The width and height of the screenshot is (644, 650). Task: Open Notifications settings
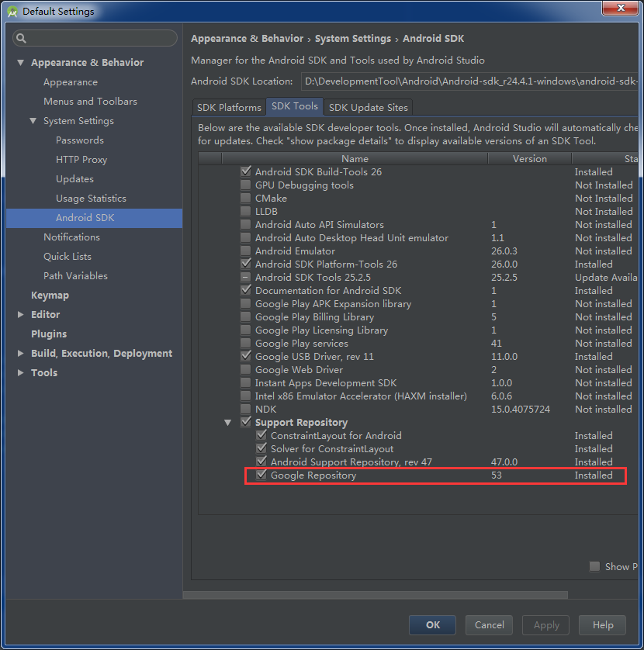[x=71, y=237]
